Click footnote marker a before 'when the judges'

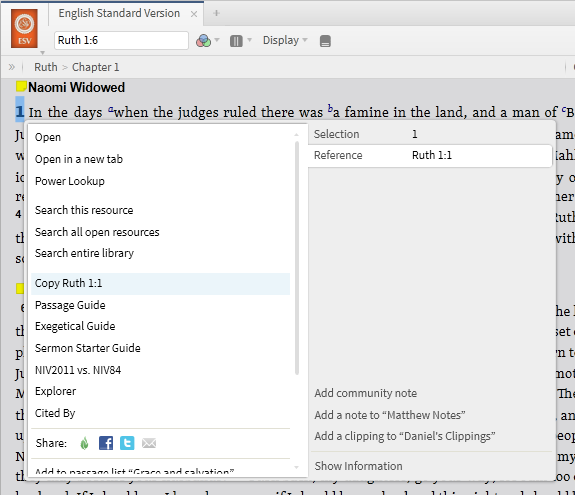[x=111, y=109]
